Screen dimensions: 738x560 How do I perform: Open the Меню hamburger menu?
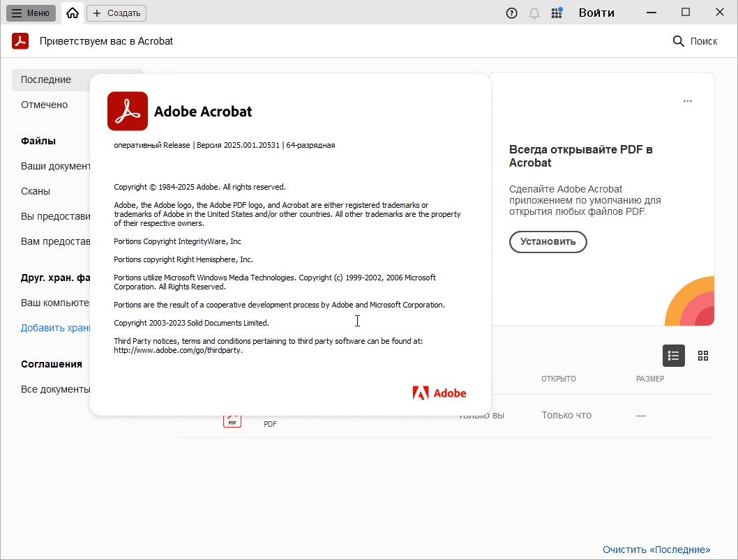pos(31,13)
